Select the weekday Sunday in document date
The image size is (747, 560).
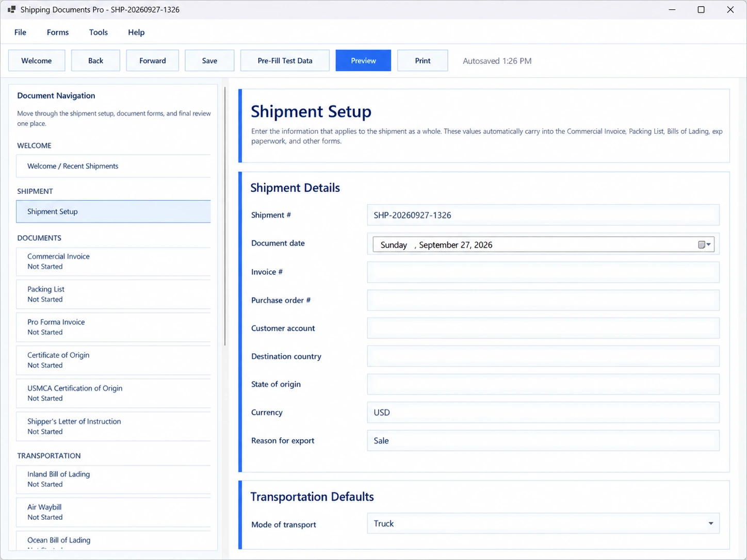[x=394, y=245]
